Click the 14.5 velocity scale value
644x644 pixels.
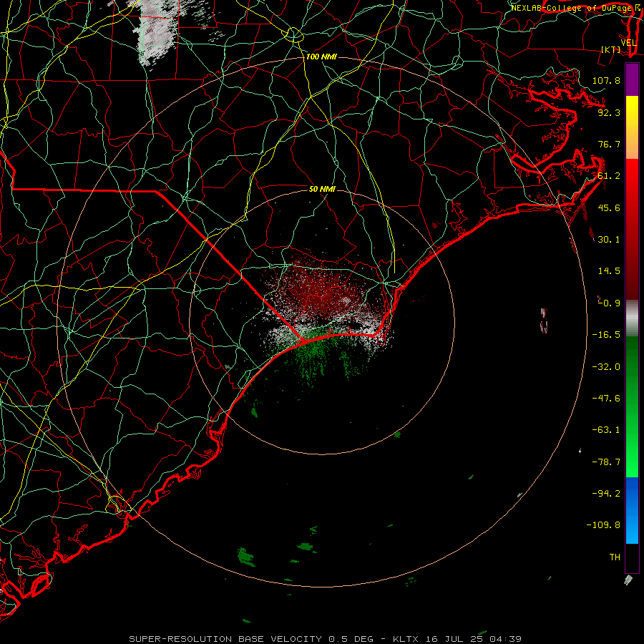click(609, 271)
